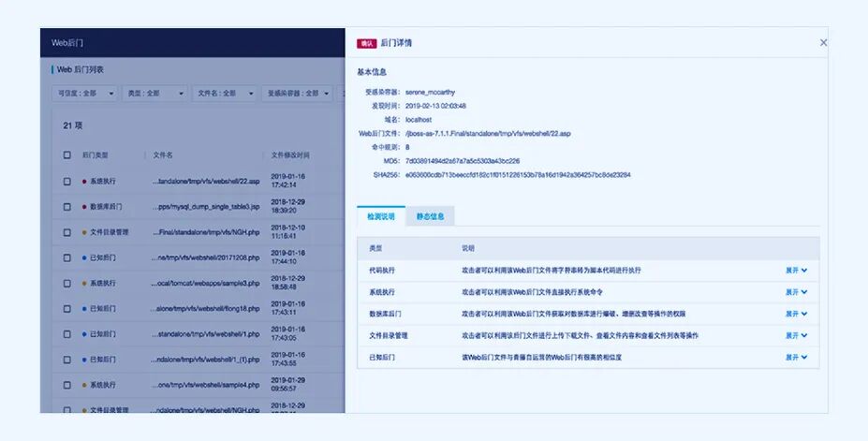Click the /jboss-as-7.1.1.Final/.../22.asp file path
The height and width of the screenshot is (441, 868).
[x=488, y=133]
